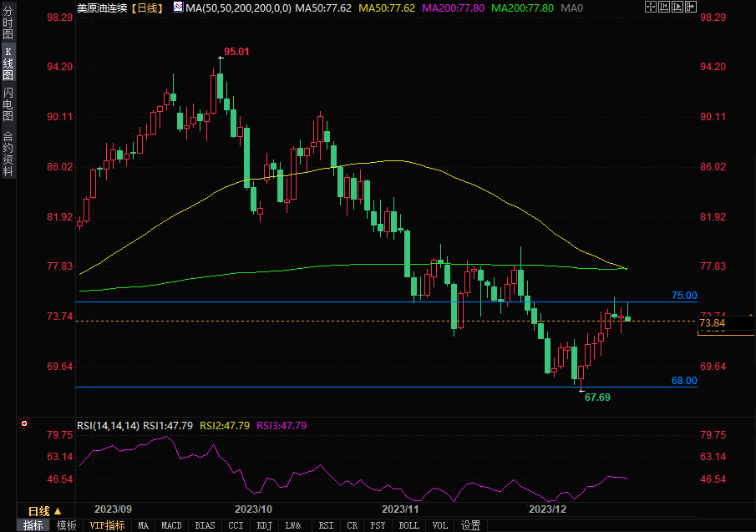Click the MA indicator chart icon
Screen dimensions: 756x532
coord(179,7)
